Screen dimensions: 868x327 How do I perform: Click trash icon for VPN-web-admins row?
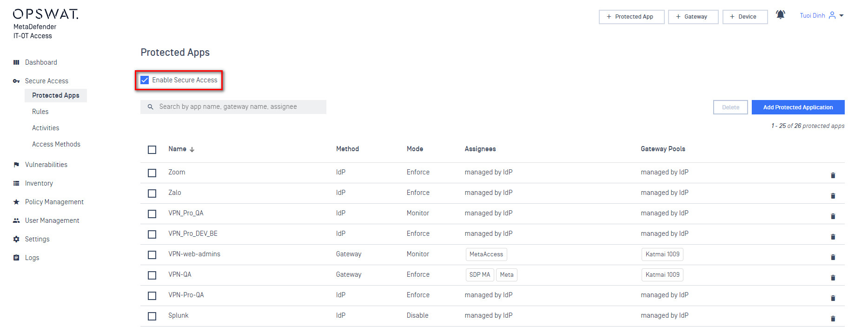pyautogui.click(x=833, y=257)
